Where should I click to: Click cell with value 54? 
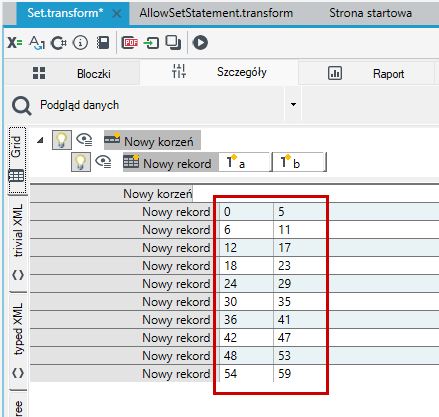coord(246,374)
